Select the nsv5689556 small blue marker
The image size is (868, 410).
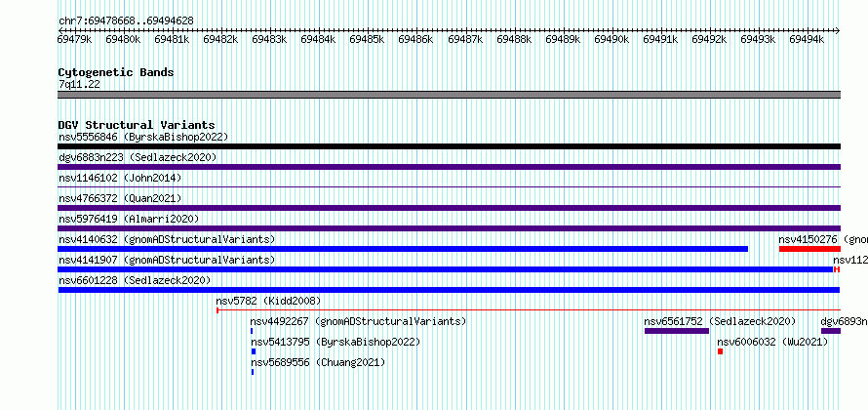(253, 372)
